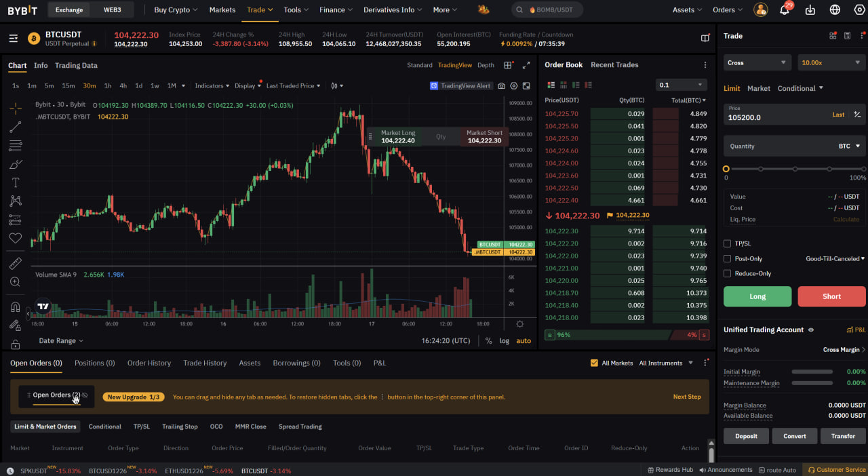The width and height of the screenshot is (868, 476).
Task: Click the heart favorites icon in chart toolbar
Action: tap(15, 238)
